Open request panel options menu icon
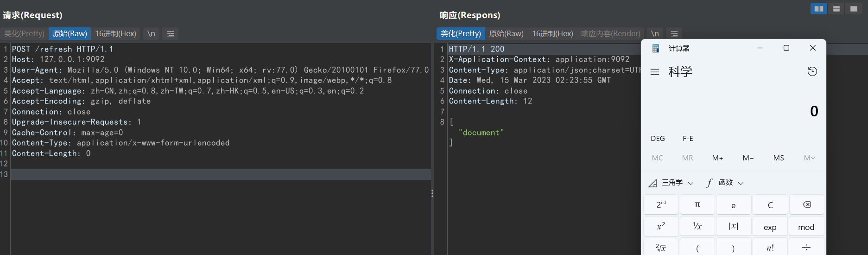Image resolution: width=868 pixels, height=255 pixels. click(x=170, y=33)
